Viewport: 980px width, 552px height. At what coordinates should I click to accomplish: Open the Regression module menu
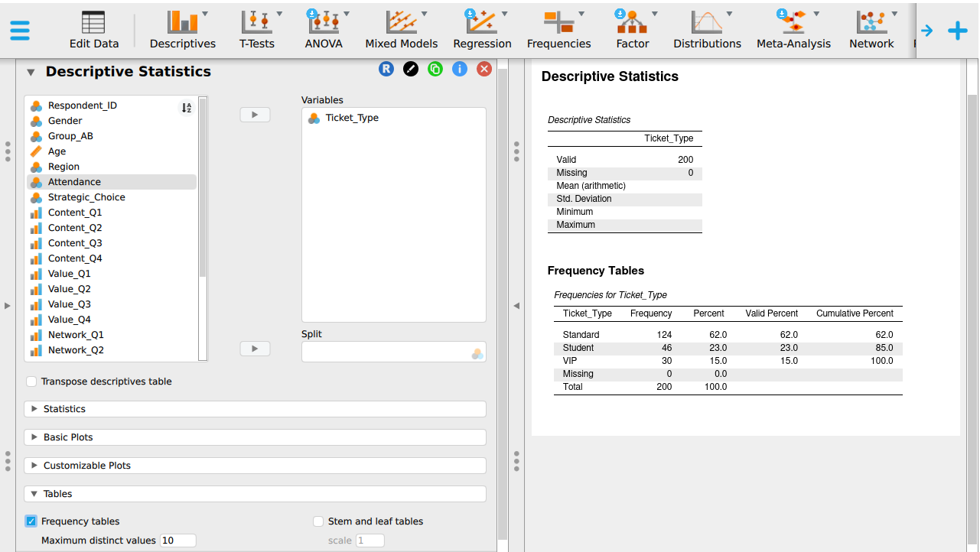click(482, 31)
